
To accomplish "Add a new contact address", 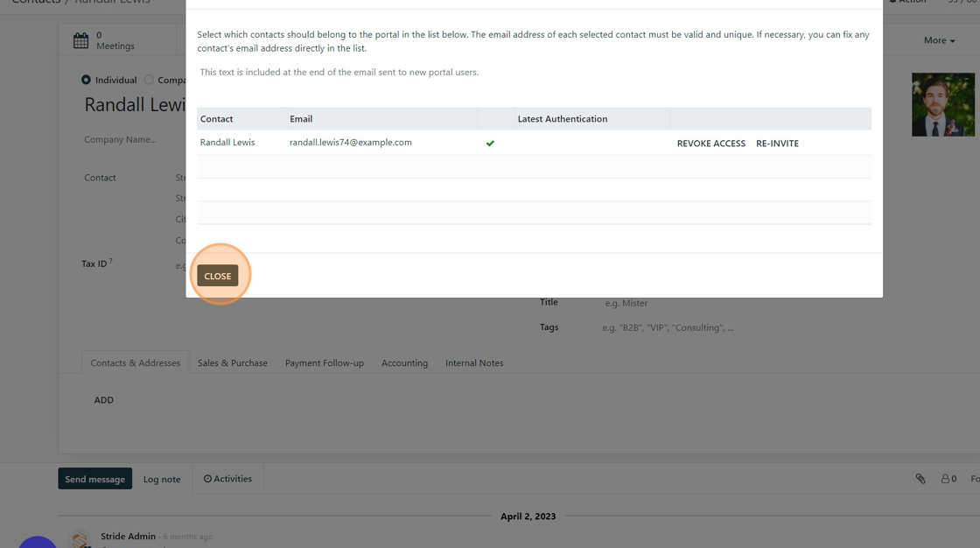I will [104, 400].
